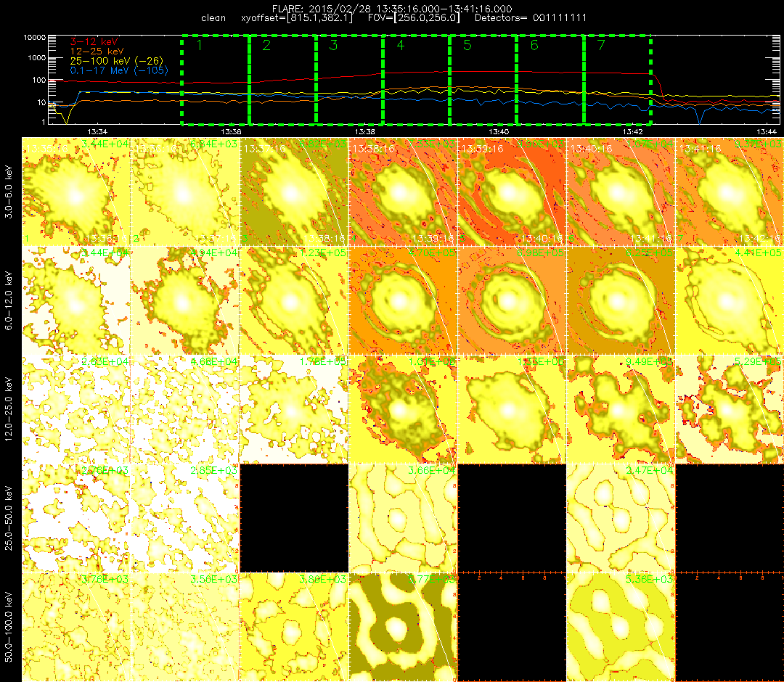
Task: Click the '50.0-100.0 keV' row label
Action: click(x=9, y=627)
